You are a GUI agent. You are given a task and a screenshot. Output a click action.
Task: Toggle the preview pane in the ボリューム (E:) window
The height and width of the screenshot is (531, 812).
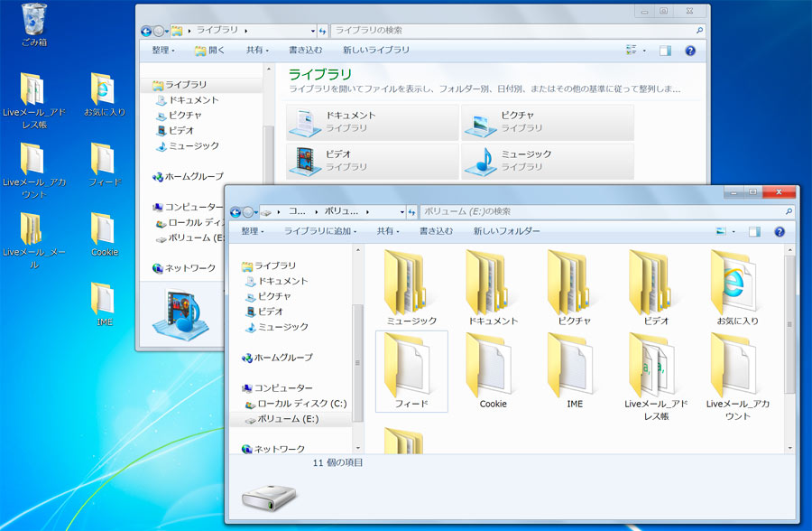pos(754,232)
